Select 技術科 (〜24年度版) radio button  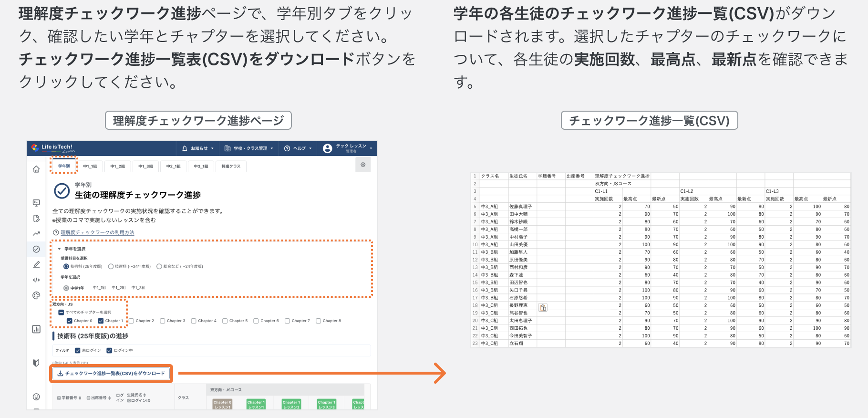coord(111,266)
